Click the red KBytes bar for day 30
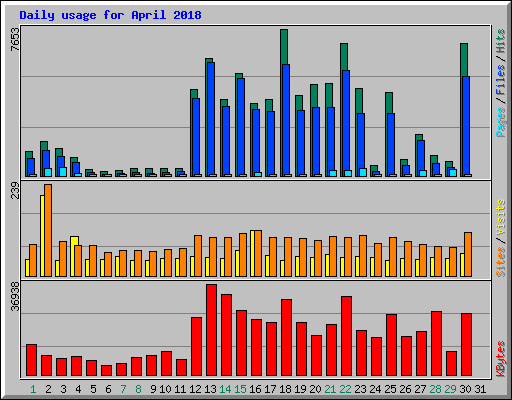This screenshot has height=400, width=512. pyautogui.click(x=466, y=345)
